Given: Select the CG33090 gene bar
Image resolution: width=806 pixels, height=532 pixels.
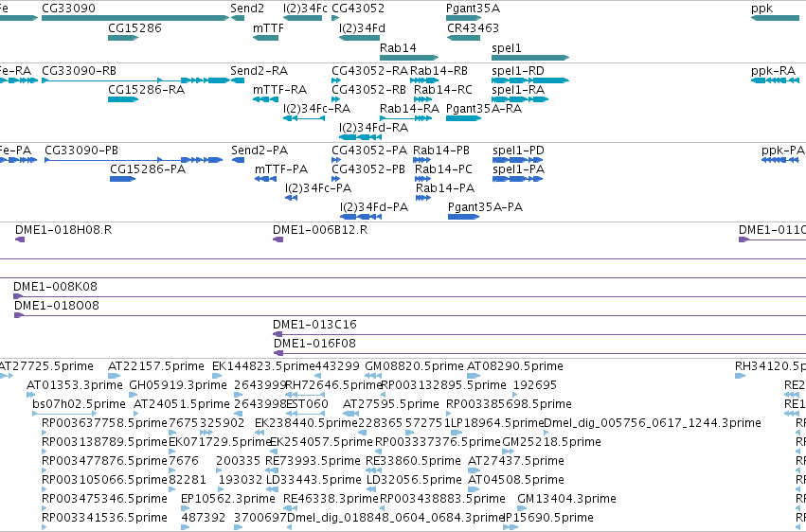Looking at the screenshot, I should pos(135,18).
